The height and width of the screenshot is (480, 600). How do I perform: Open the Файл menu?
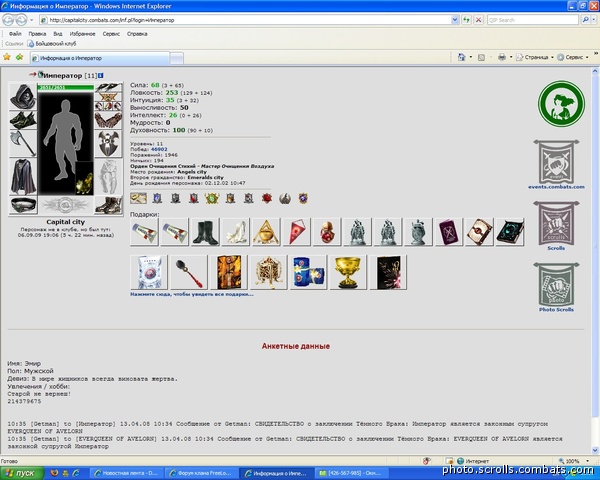(15, 34)
